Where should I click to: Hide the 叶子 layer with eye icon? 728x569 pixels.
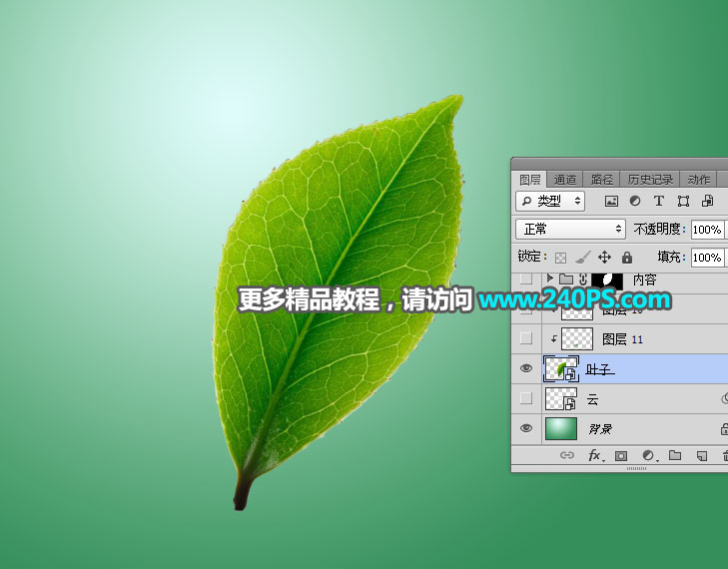pos(526,368)
